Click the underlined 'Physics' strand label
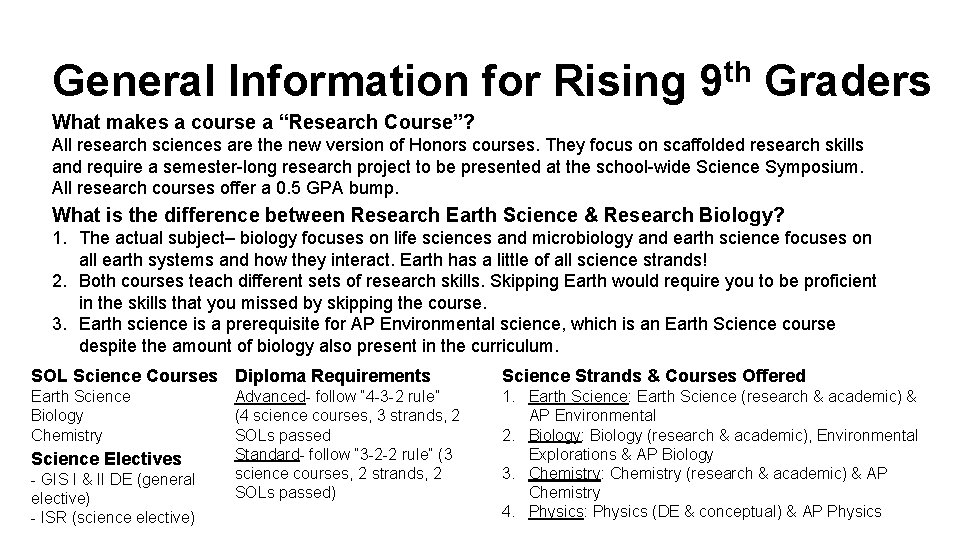This screenshot has height=540, width=960. [556, 511]
